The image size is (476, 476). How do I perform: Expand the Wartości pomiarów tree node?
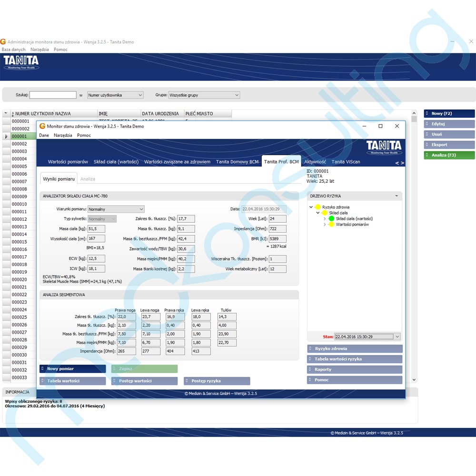tap(325, 224)
